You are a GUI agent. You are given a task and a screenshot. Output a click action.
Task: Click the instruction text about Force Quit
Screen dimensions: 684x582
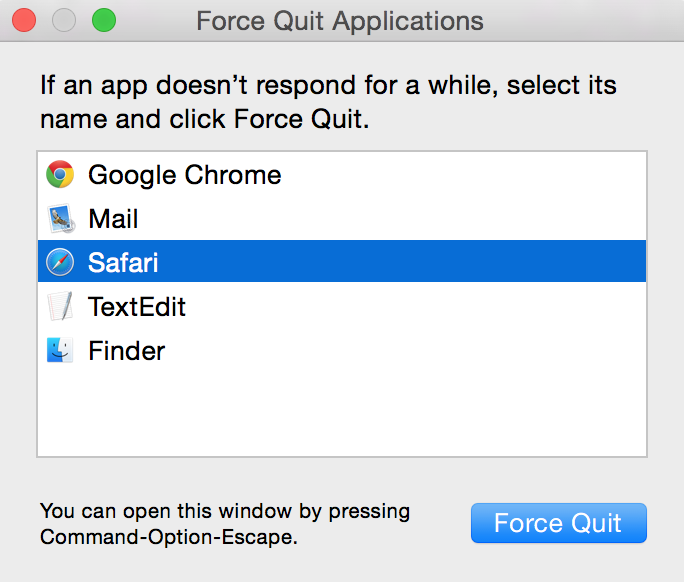tap(328, 102)
